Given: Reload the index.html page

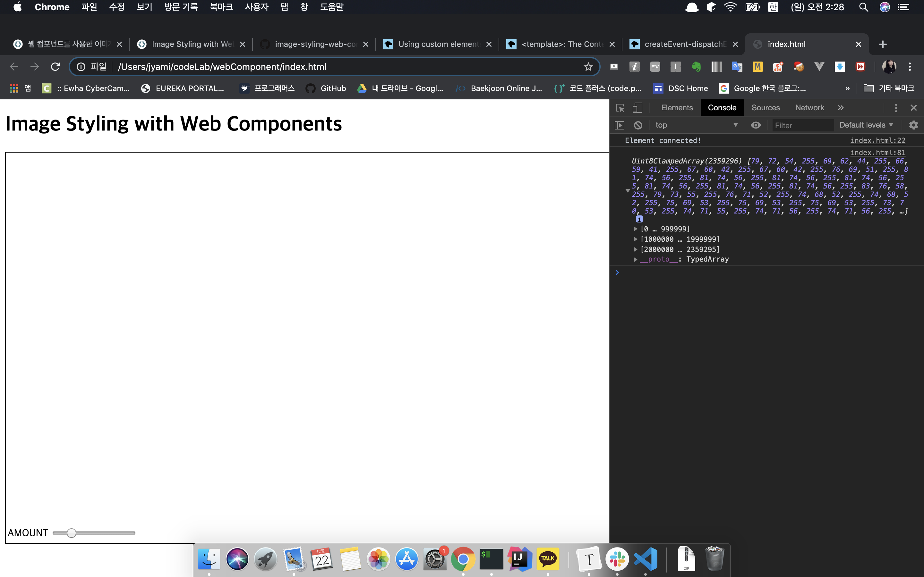Looking at the screenshot, I should point(56,67).
